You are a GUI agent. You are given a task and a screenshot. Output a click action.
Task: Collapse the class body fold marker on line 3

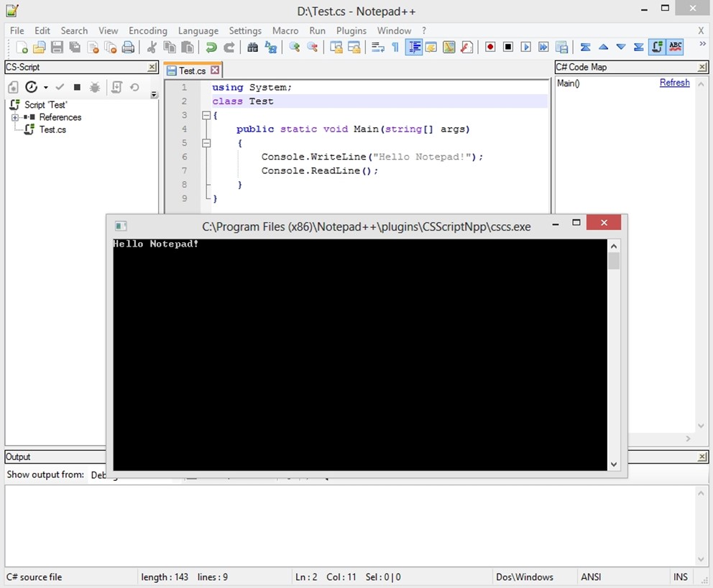point(206,115)
